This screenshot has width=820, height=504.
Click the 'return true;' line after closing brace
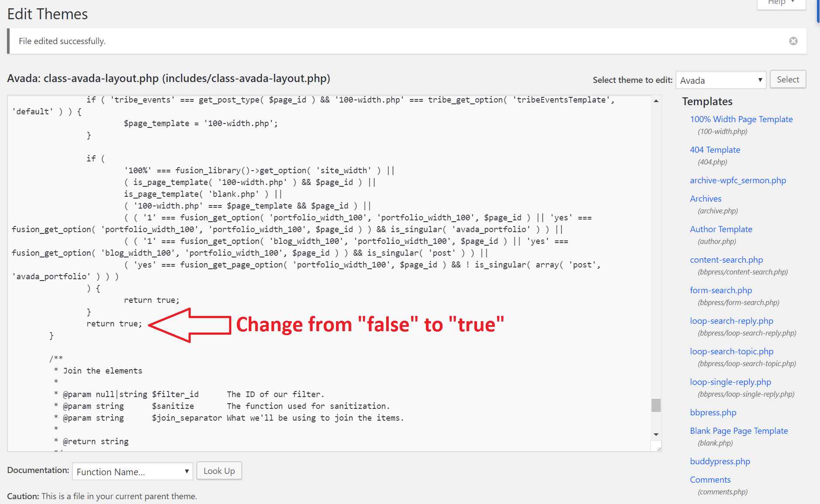(114, 324)
